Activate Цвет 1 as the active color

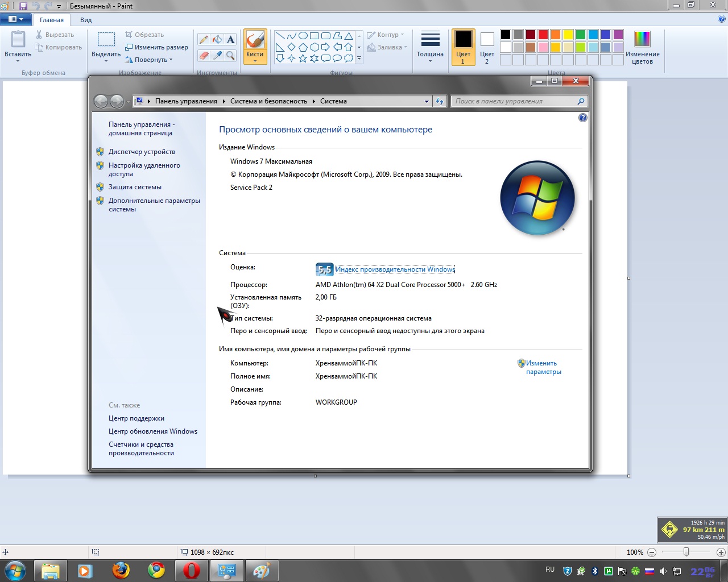[463, 47]
